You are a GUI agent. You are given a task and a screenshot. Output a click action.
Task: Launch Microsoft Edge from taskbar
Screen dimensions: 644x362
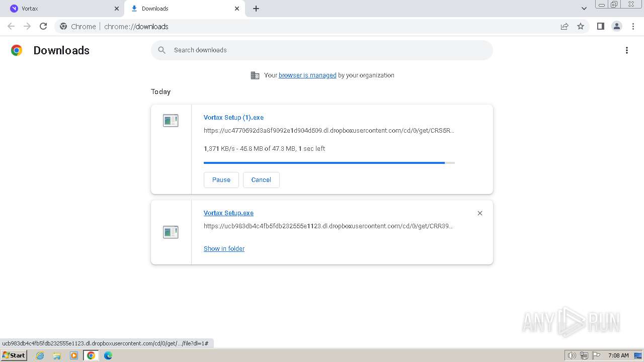click(108, 355)
